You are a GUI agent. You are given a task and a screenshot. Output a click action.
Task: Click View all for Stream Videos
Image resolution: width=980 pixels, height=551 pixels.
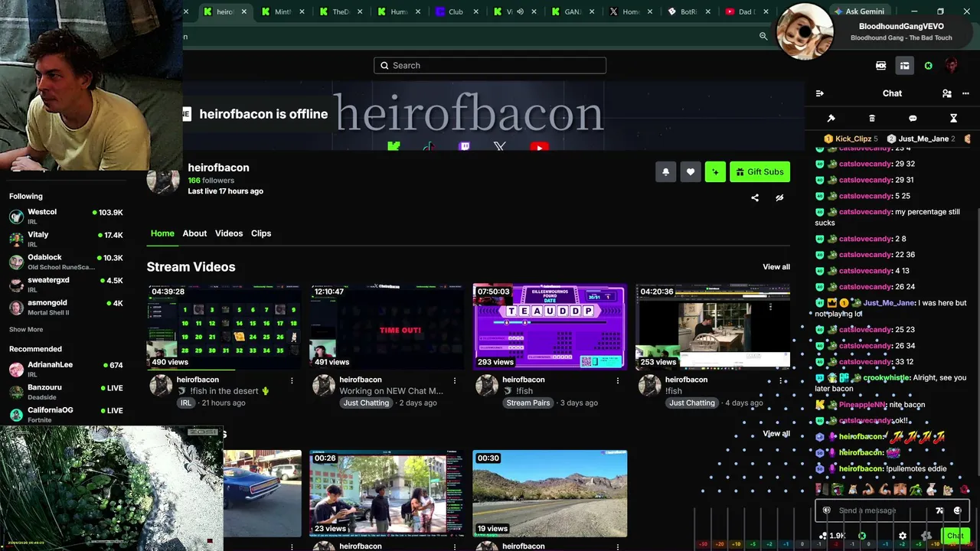[x=776, y=267]
